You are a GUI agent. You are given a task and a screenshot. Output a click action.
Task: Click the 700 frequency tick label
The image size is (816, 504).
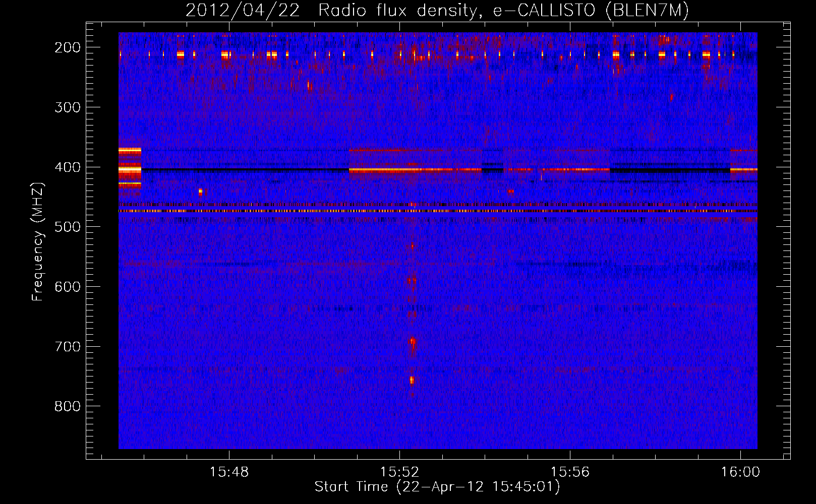68,347
